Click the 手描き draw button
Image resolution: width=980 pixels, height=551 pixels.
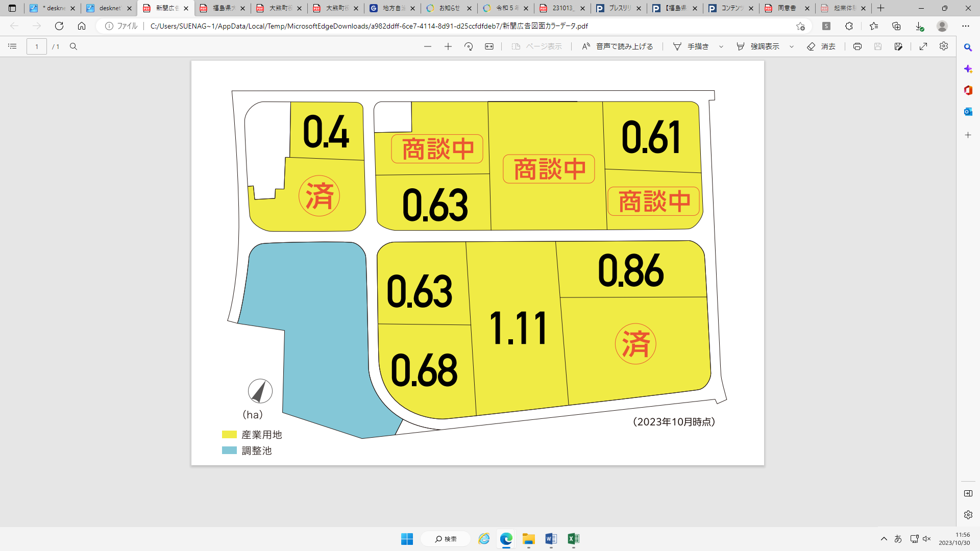[x=691, y=46]
